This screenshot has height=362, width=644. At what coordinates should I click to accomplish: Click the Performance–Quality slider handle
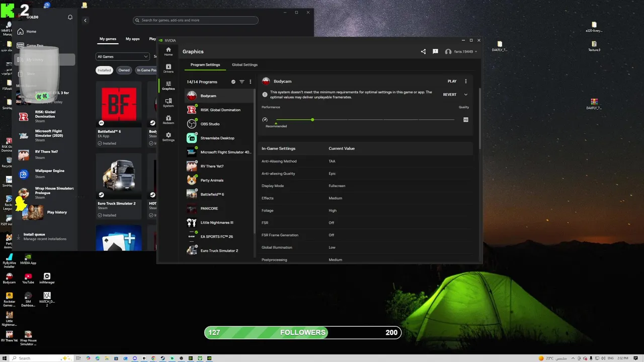[x=312, y=120]
